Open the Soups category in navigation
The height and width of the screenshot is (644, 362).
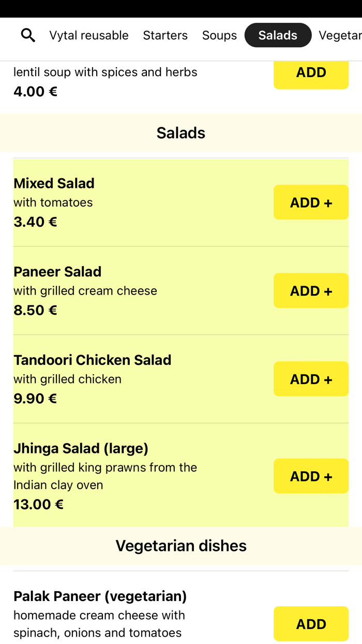pos(219,35)
